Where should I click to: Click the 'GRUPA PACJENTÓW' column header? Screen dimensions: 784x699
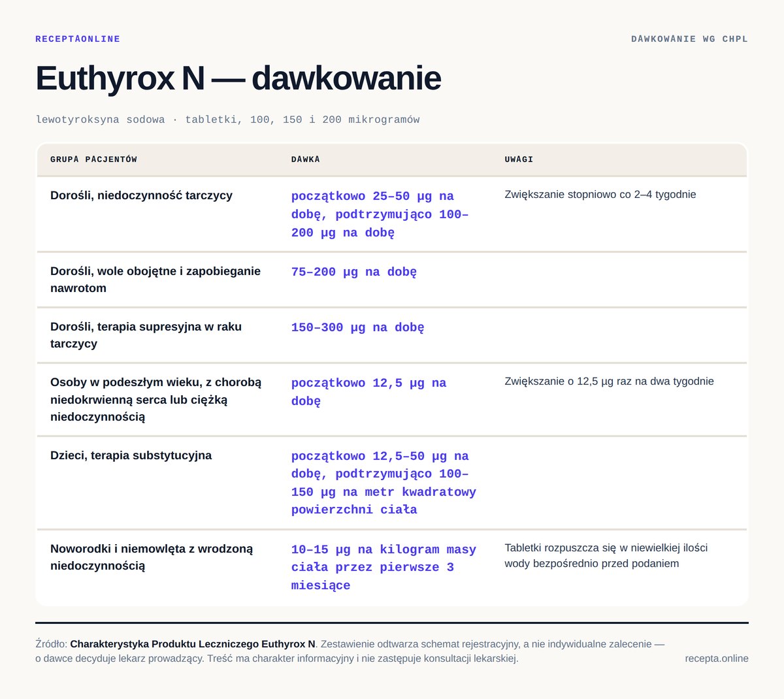click(93, 159)
